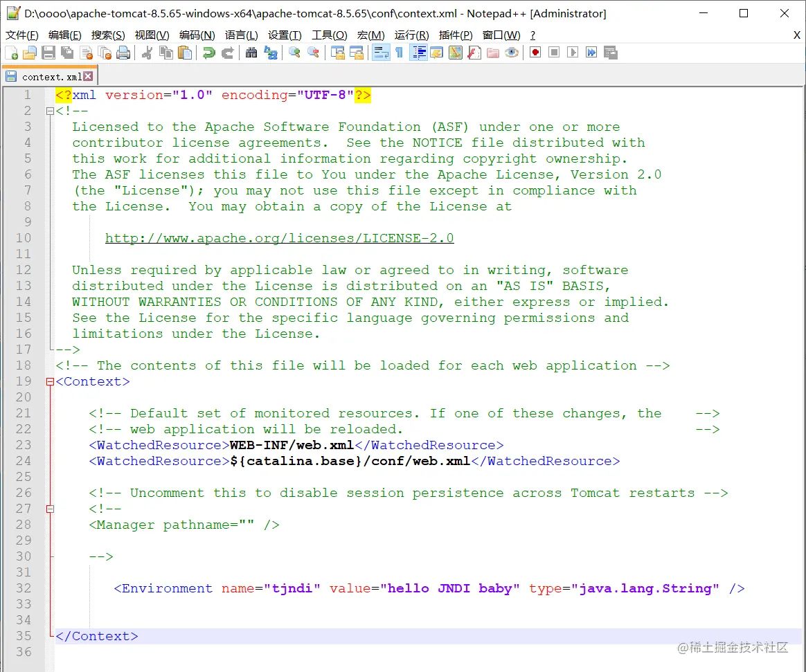Toggle word wrap in the toolbar
This screenshot has height=672, width=806.
coord(381,53)
